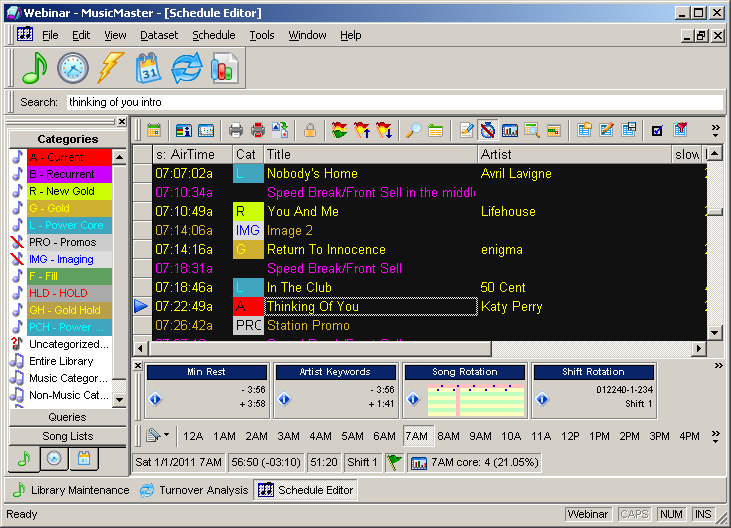Image resolution: width=731 pixels, height=528 pixels.
Task: Open the File menu
Action: [50, 35]
